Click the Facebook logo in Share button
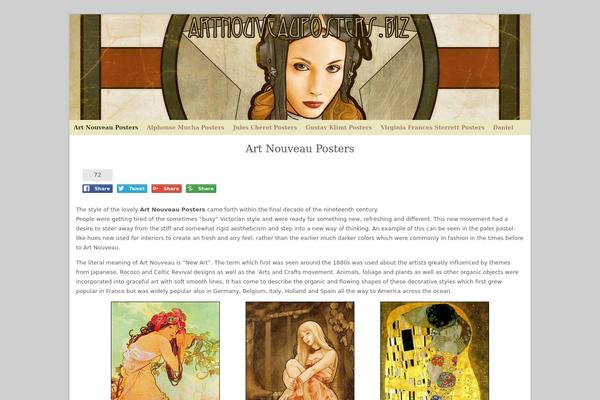Image resolution: width=600 pixels, height=400 pixels. [x=87, y=188]
